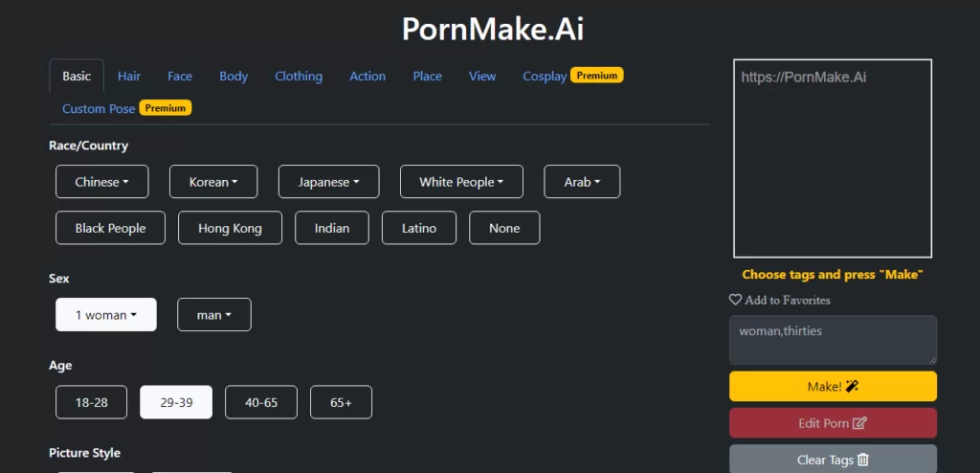
Task: Select None under Race/Country
Action: click(x=504, y=228)
